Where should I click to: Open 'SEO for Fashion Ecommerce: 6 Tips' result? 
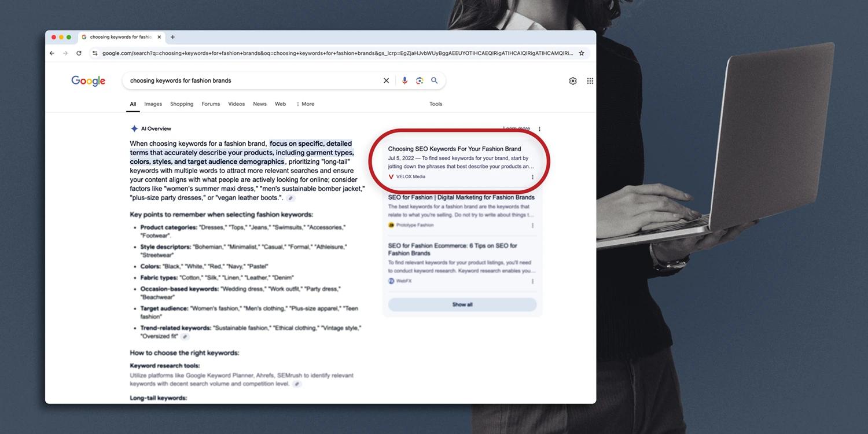pos(453,249)
